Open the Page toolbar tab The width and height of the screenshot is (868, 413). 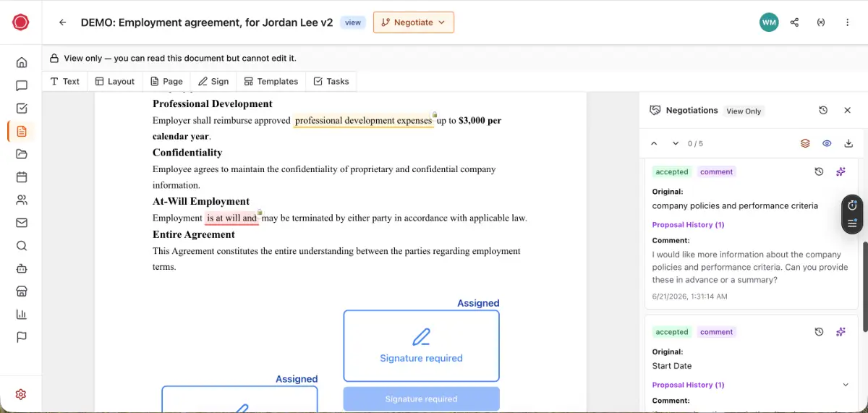(x=166, y=82)
